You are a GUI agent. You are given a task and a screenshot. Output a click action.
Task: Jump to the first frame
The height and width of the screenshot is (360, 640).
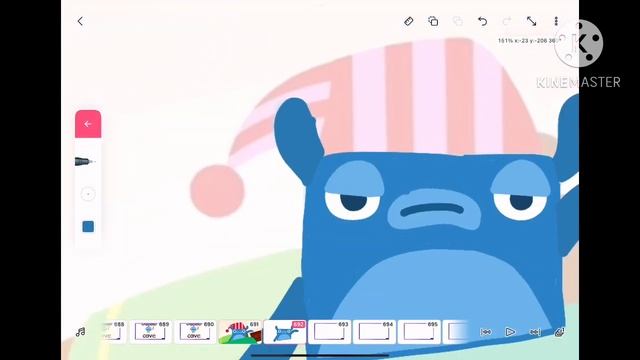coord(486,332)
